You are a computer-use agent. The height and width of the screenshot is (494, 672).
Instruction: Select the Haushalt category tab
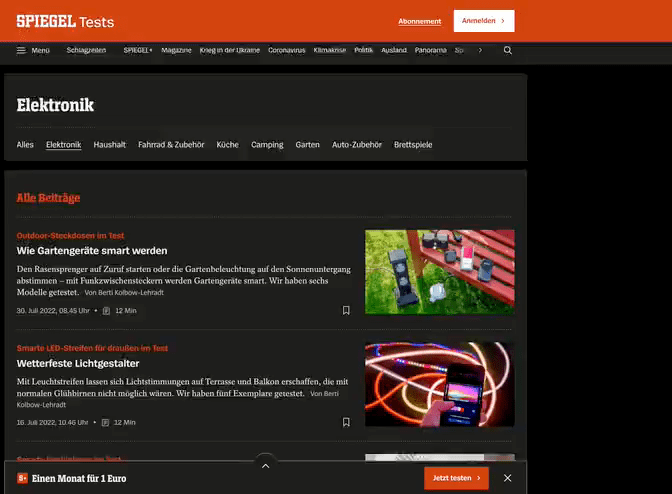coord(110,145)
